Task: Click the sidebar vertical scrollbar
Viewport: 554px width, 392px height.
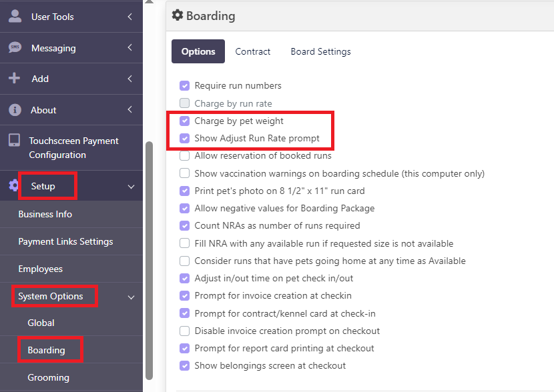Action: pyautogui.click(x=149, y=261)
